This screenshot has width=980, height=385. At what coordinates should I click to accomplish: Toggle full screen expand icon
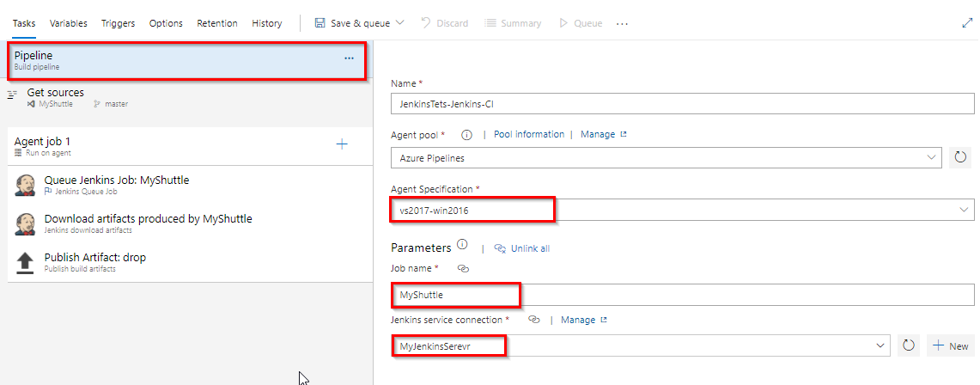pos(967,23)
